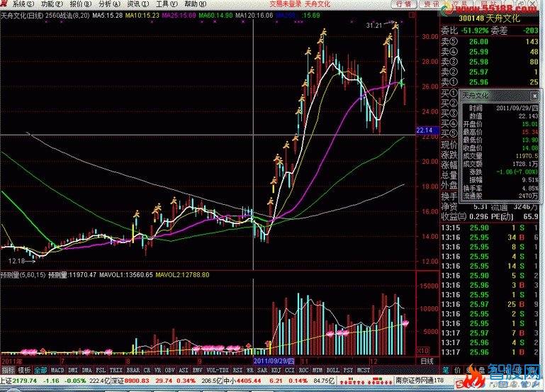
Task: Switch to the MCST indicator
Action: click(x=364, y=371)
